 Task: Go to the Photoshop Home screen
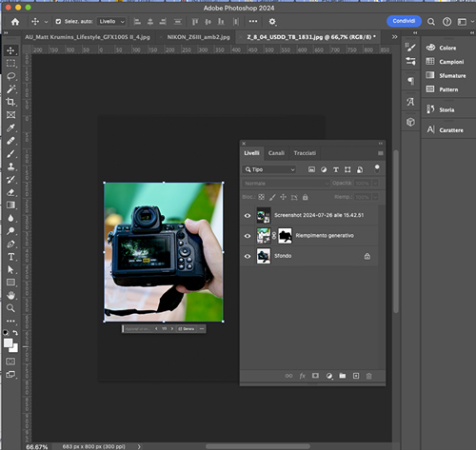coord(15,22)
